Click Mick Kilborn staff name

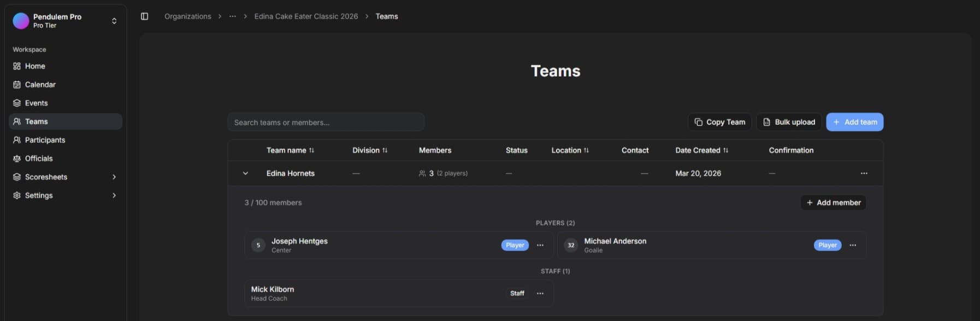272,289
